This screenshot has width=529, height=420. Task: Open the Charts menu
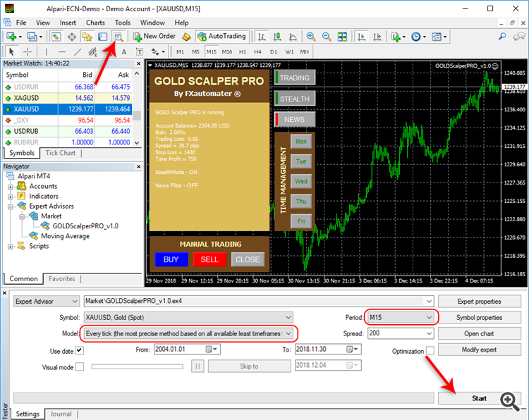(x=95, y=23)
